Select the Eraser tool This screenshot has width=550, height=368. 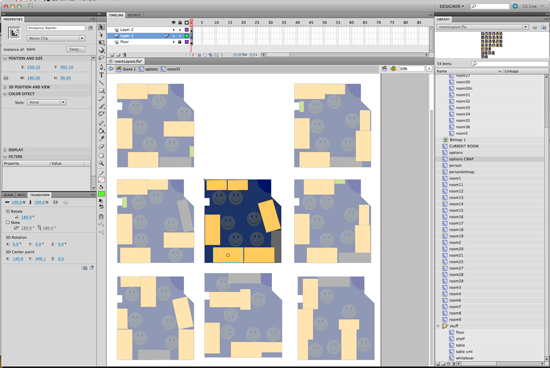click(x=101, y=147)
